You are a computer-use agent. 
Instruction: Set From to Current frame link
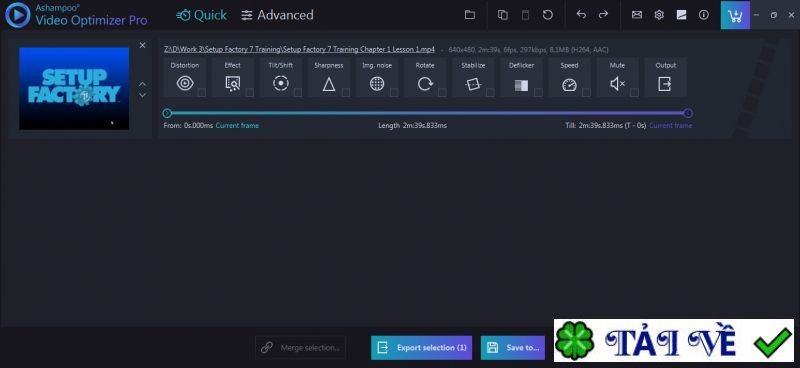(237, 126)
